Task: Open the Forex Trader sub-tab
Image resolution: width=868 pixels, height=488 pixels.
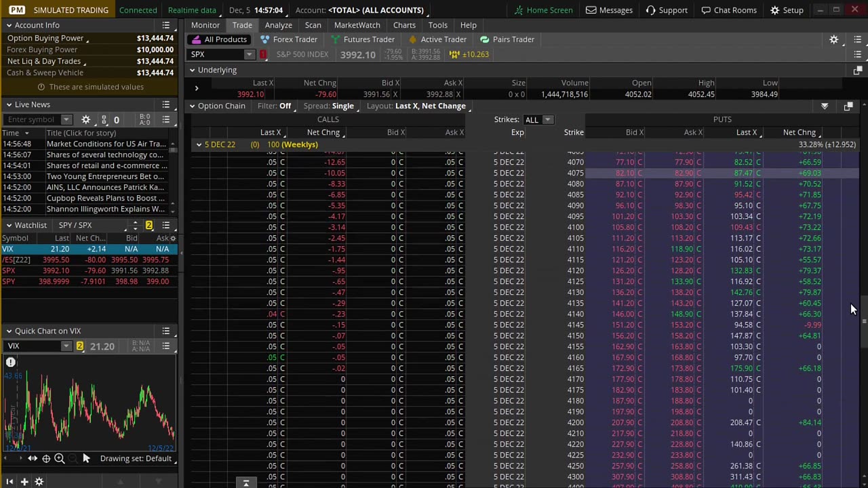Action: (x=289, y=39)
